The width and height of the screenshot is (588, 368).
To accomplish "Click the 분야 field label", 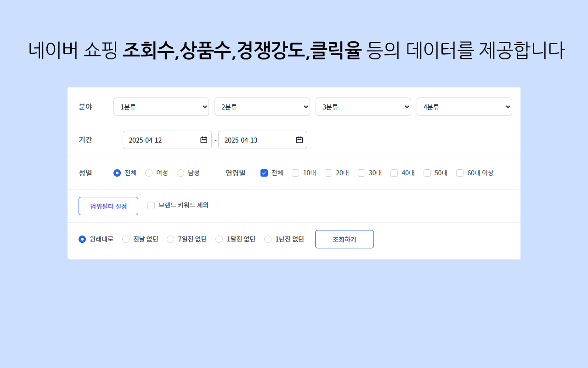I will pyautogui.click(x=85, y=107).
